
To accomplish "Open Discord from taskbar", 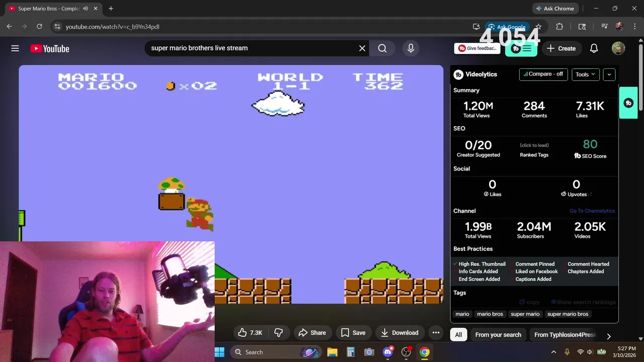I will 388,352.
